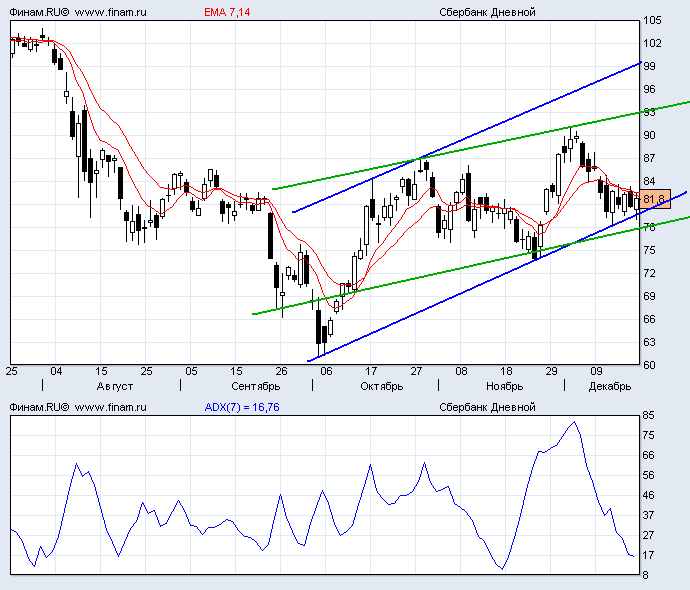Click the '72' price axis value
The height and width of the screenshot is (590, 690).
tap(650, 273)
